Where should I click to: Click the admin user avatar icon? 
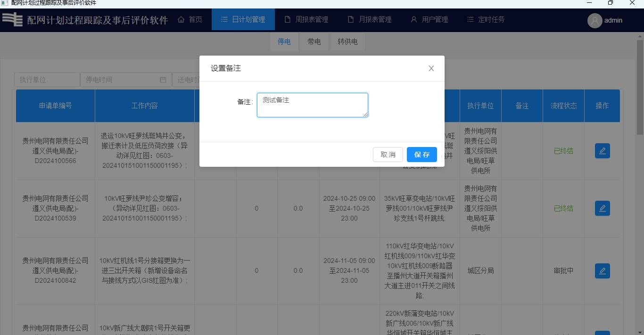[594, 20]
